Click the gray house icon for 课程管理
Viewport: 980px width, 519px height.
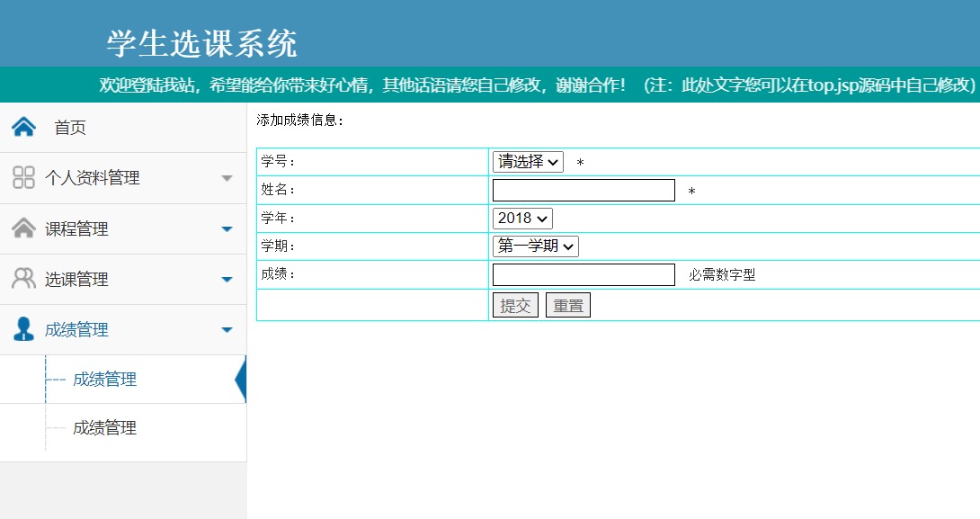point(23,228)
